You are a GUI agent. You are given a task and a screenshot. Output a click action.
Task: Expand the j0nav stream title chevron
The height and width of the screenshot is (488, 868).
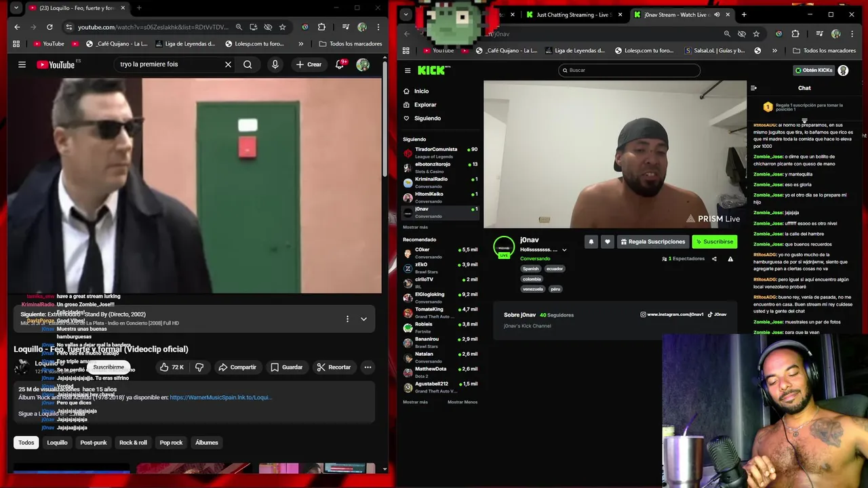[564, 250]
